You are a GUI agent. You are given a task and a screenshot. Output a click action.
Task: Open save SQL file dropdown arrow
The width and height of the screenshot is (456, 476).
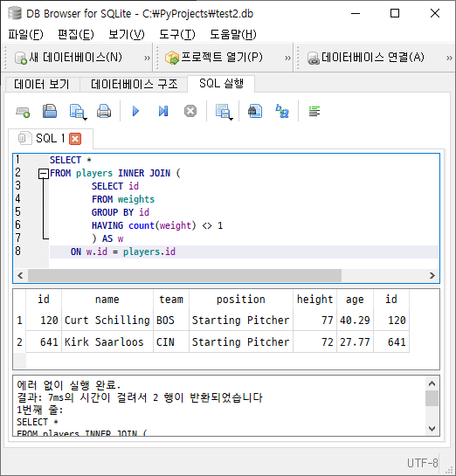pos(86,119)
